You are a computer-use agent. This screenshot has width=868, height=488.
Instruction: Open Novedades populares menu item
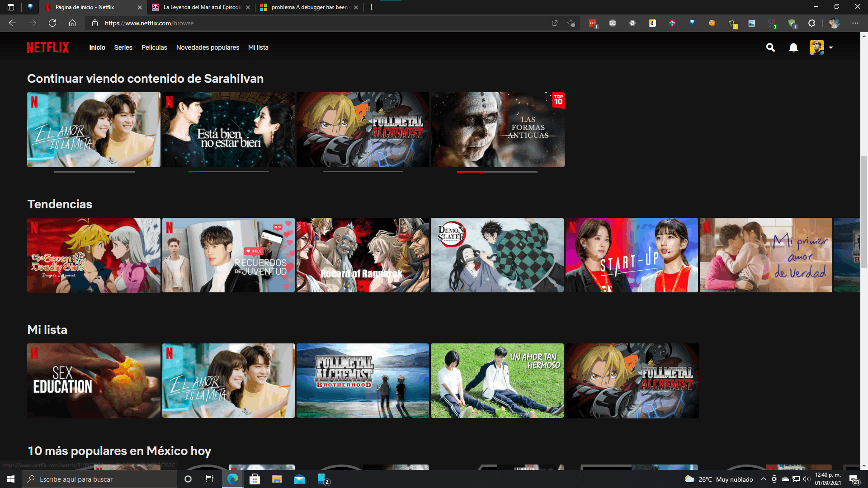tap(208, 47)
